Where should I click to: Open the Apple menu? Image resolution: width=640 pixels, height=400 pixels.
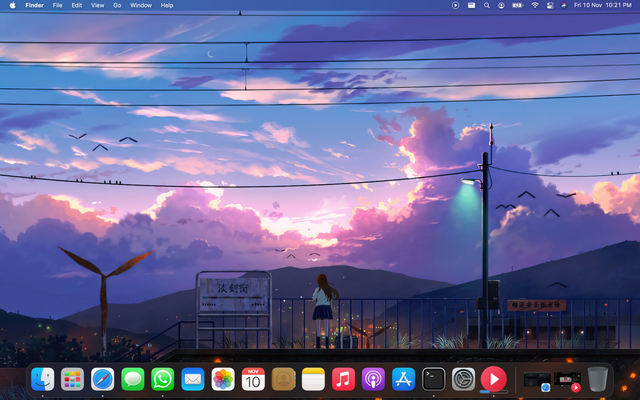point(13,5)
